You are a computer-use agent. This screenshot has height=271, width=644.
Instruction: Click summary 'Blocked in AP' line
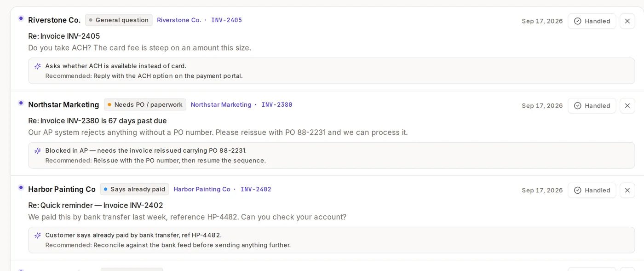(146, 151)
